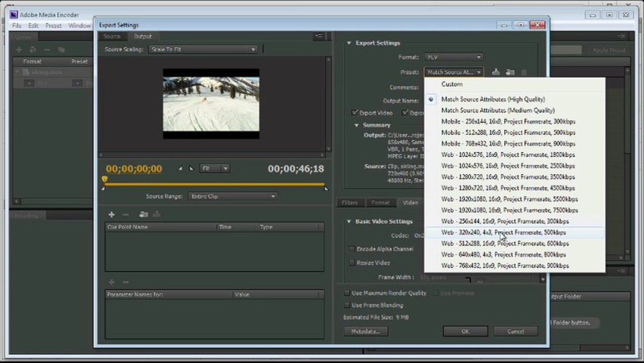Open the Source Scaling dropdown
The width and height of the screenshot is (644, 363).
203,49
